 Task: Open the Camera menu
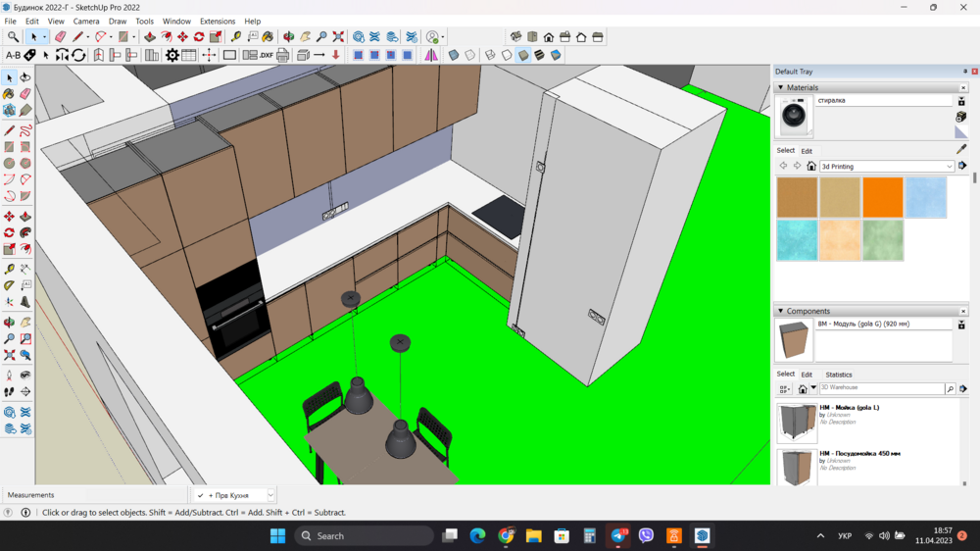pyautogui.click(x=86, y=21)
